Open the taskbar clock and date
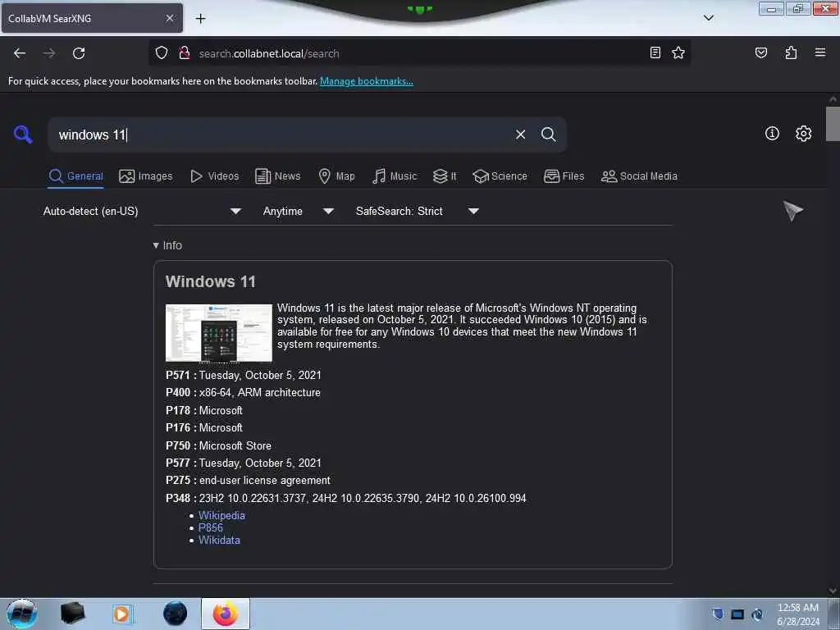Image resolution: width=840 pixels, height=630 pixels. (x=797, y=614)
